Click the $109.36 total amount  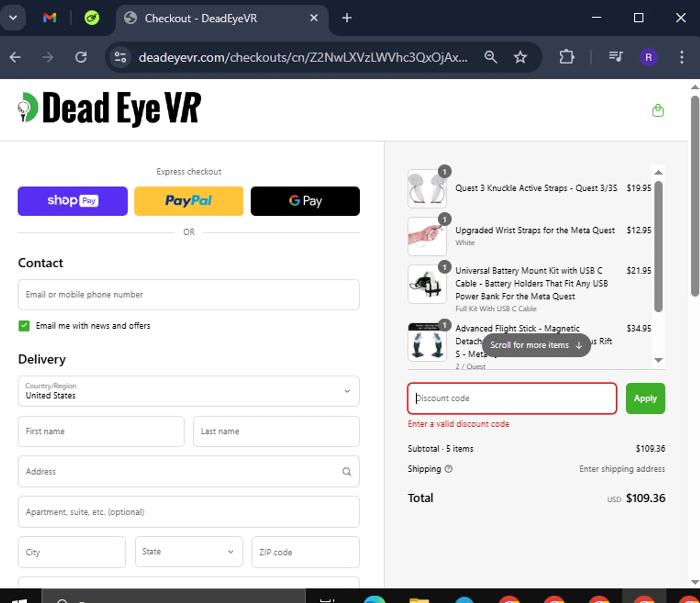pyautogui.click(x=646, y=498)
